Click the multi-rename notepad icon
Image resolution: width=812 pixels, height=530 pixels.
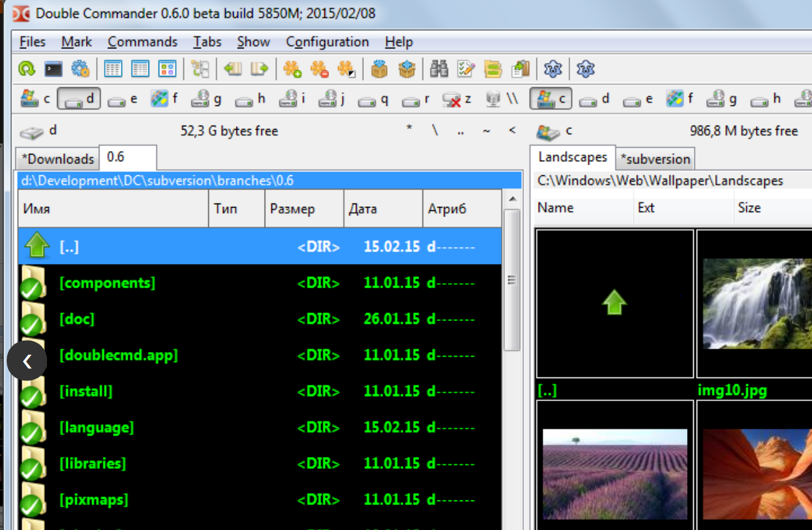(x=465, y=69)
